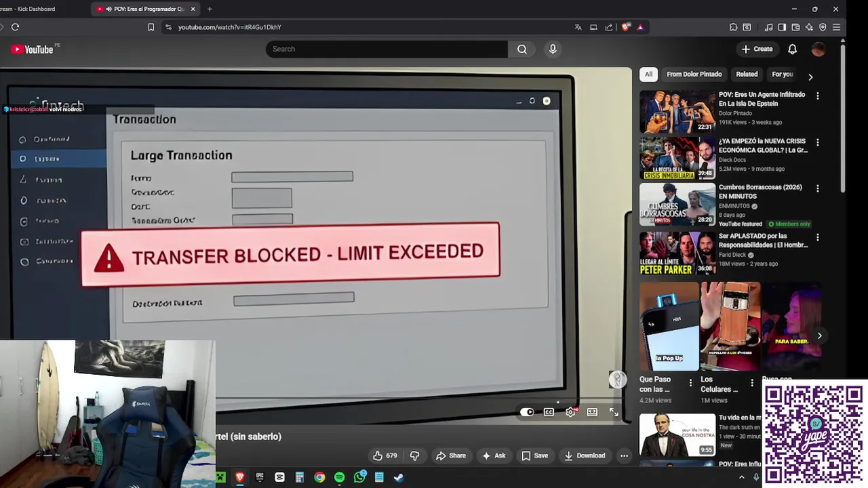This screenshot has width=868, height=488.
Task: Open new browser tab
Action: pyautogui.click(x=210, y=9)
